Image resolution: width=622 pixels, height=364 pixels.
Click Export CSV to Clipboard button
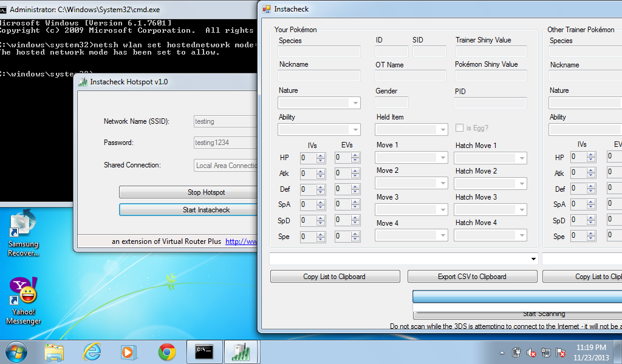[472, 277]
